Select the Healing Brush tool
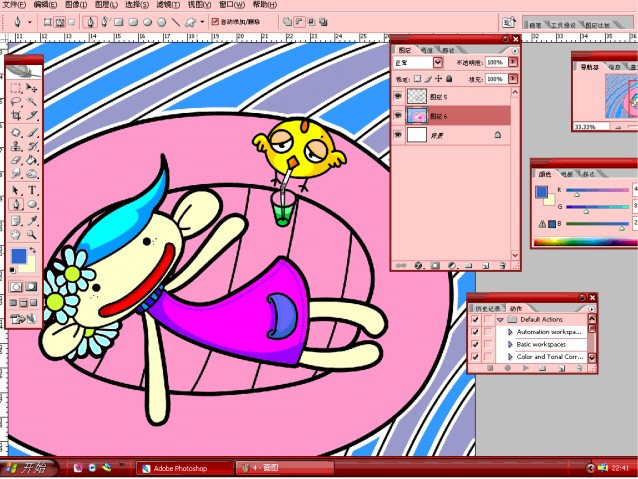638x479 pixels. coord(16,133)
